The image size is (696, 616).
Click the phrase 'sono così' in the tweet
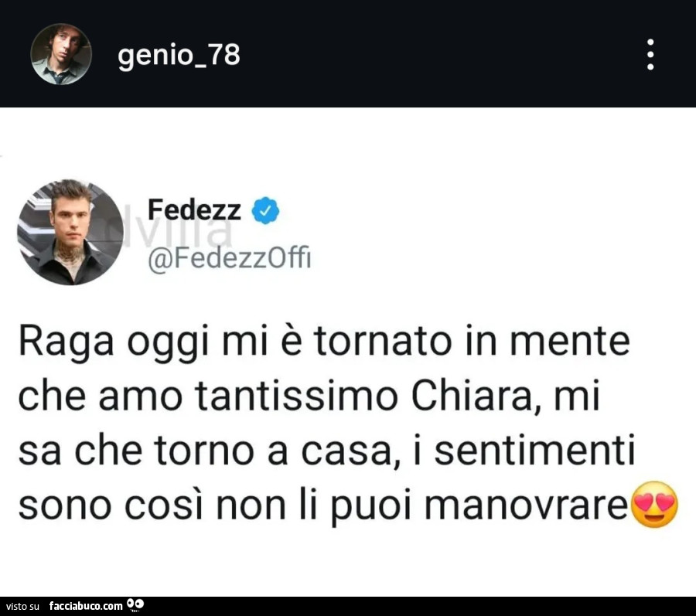pos(111,505)
